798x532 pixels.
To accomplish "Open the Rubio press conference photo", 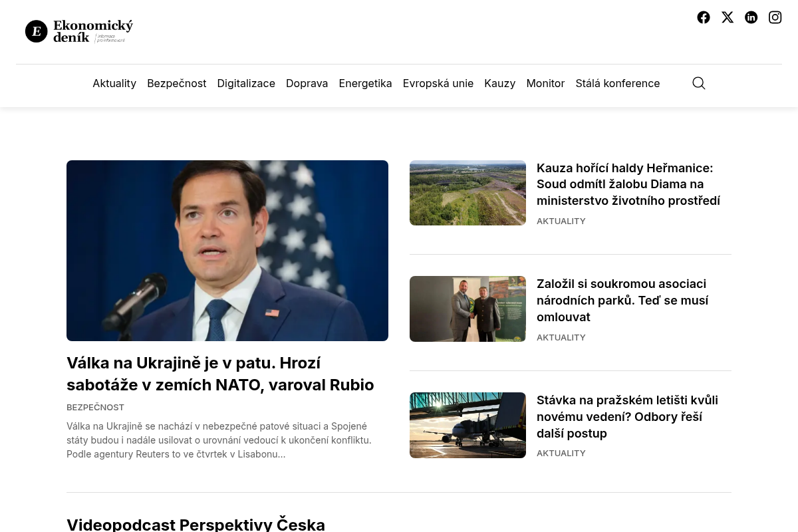I will (x=227, y=251).
